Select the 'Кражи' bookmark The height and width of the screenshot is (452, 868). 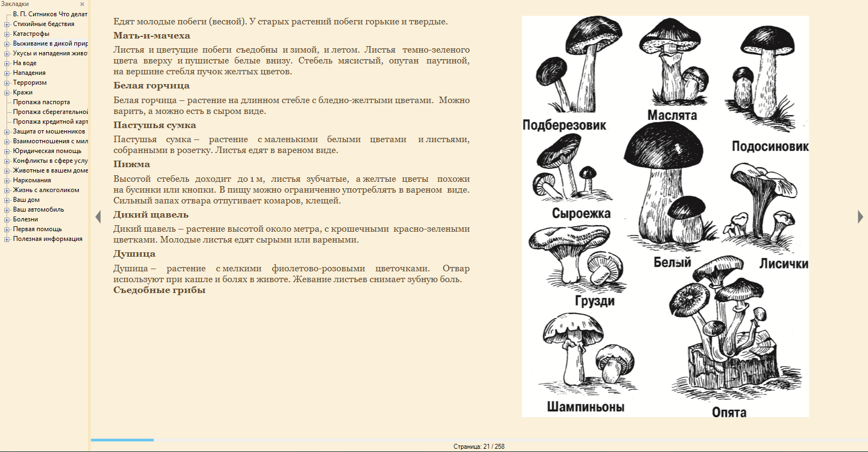pyautogui.click(x=23, y=92)
